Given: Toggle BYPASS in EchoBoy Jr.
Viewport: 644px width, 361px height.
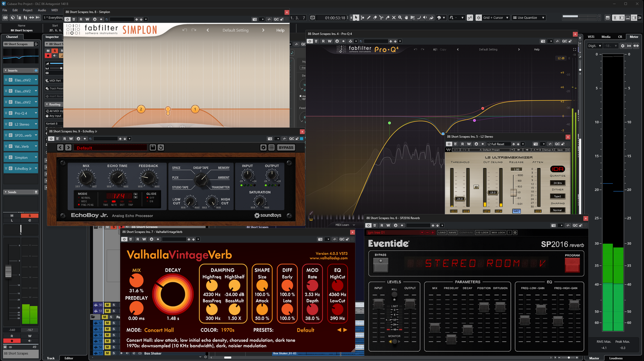Looking at the screenshot, I should point(286,147).
